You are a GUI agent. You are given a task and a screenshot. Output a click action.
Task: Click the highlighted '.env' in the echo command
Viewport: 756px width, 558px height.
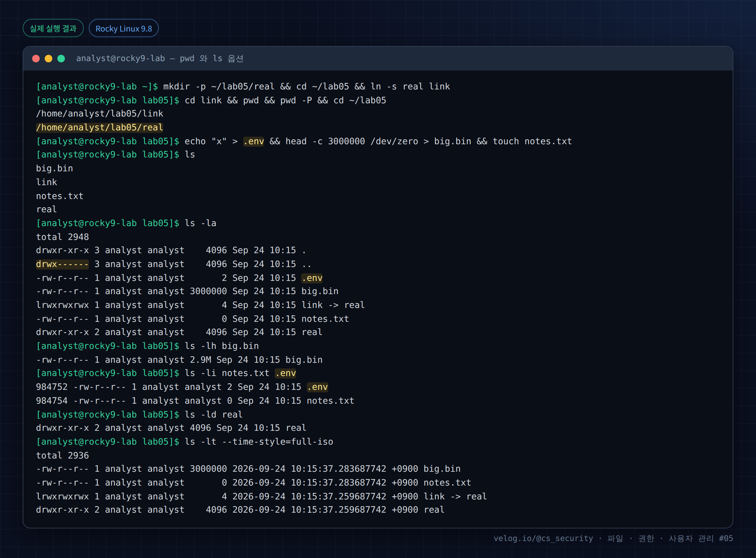coord(254,141)
